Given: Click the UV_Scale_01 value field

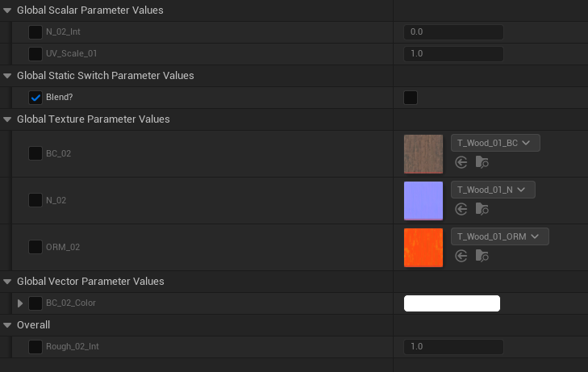Looking at the screenshot, I should pyautogui.click(x=453, y=53).
